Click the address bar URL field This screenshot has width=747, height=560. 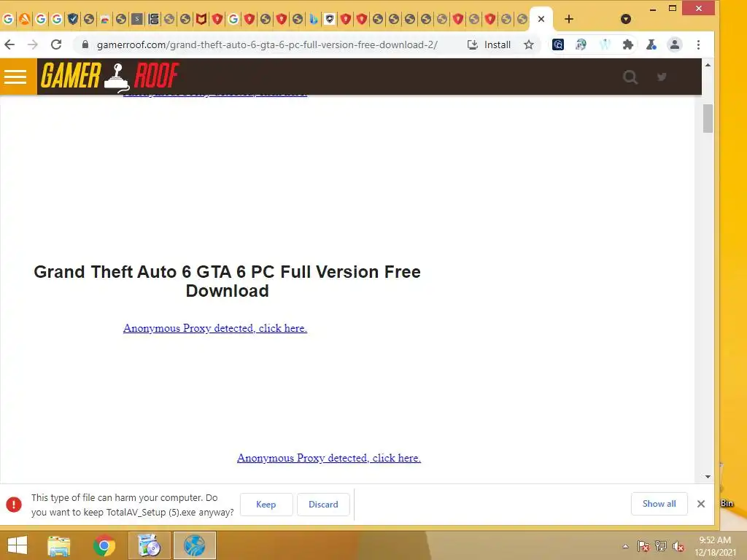[267, 44]
